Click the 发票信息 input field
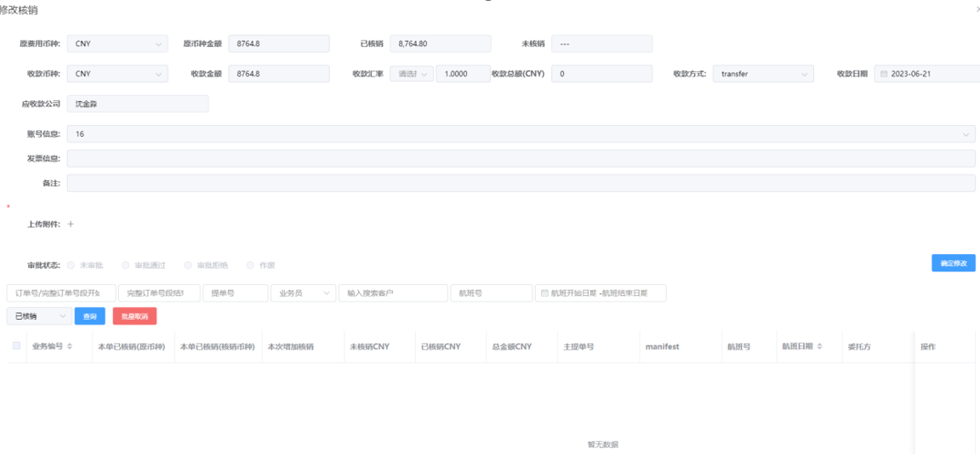This screenshot has height=454, width=980. pos(521,159)
